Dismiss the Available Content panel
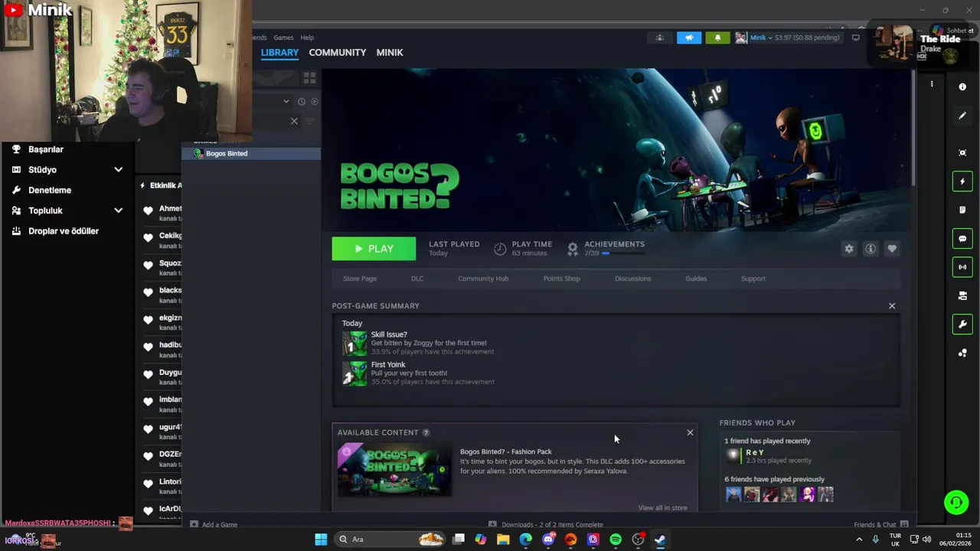This screenshot has width=980, height=551. click(x=690, y=432)
